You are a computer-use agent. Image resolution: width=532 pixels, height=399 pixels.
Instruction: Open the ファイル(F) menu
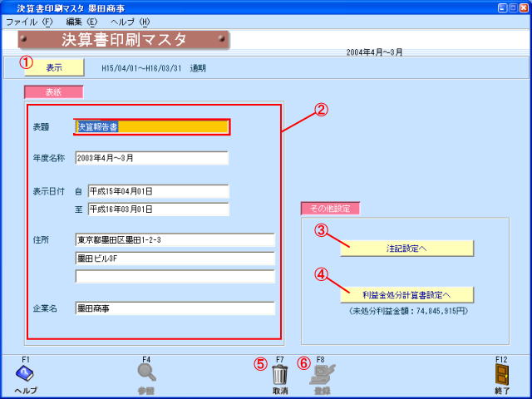(x=28, y=22)
